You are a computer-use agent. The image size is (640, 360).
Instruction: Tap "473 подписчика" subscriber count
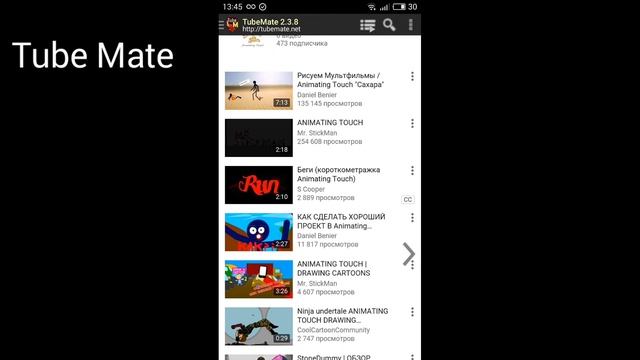[x=302, y=43]
